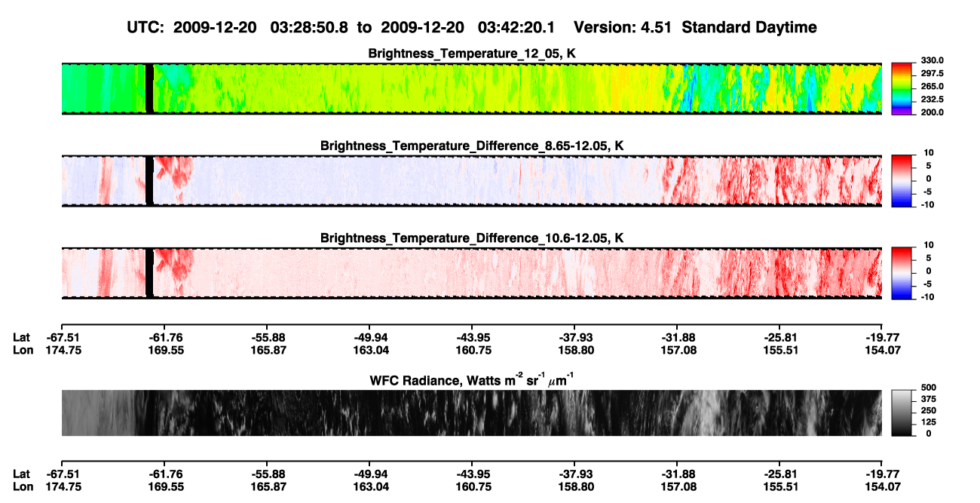This screenshot has width=980, height=503.
Task: Click 'Standard Daytime' in the header
Action: pyautogui.click(x=748, y=27)
